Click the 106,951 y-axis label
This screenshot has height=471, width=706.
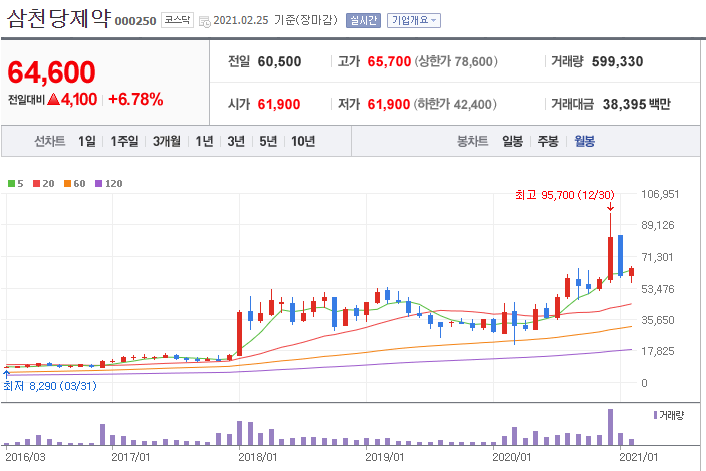click(x=660, y=194)
